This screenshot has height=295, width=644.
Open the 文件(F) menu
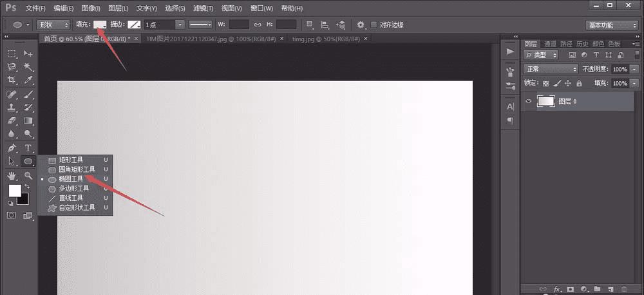pos(35,8)
